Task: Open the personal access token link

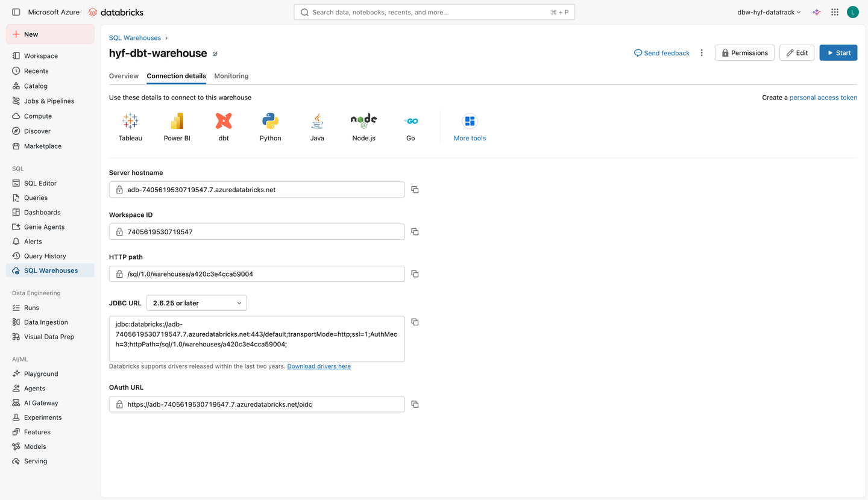Action: (823, 98)
